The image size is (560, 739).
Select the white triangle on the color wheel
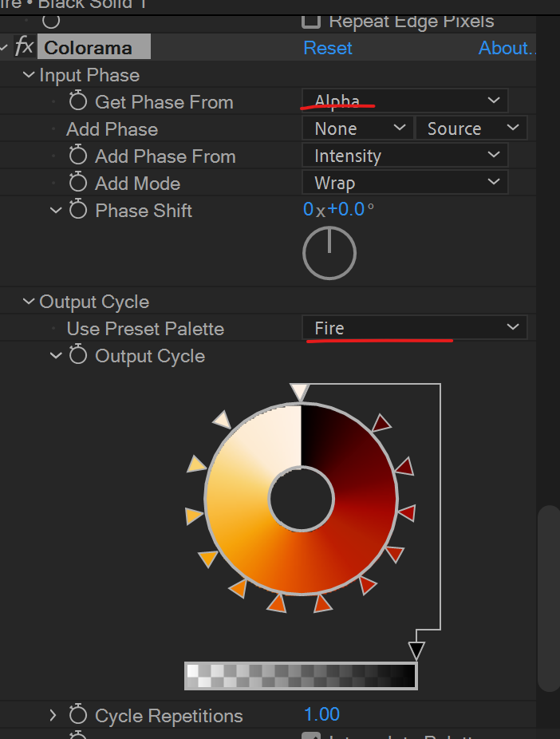pyautogui.click(x=299, y=392)
